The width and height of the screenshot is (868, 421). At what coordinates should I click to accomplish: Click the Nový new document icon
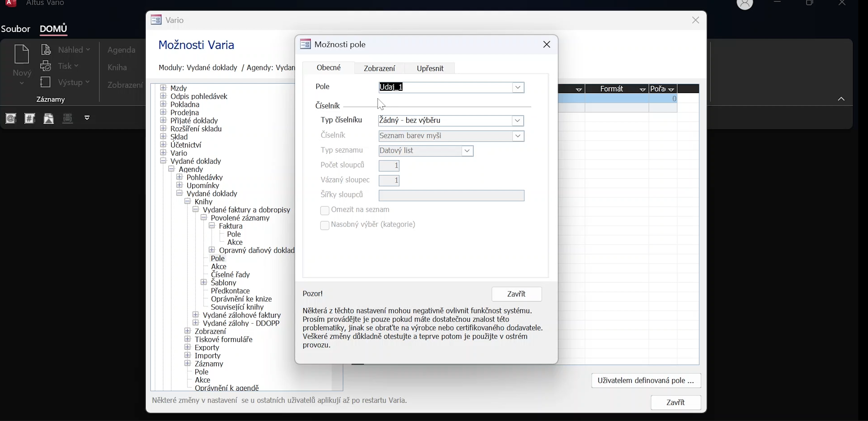[x=21, y=54]
